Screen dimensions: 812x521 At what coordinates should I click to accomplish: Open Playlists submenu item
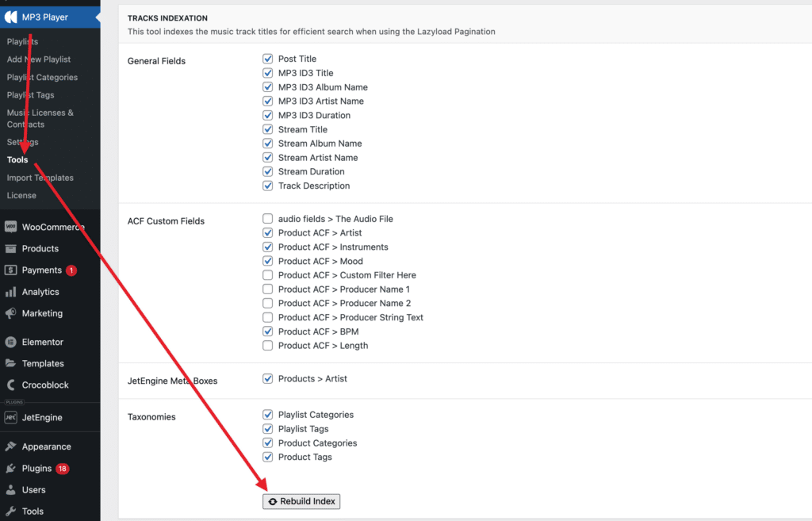tap(22, 41)
